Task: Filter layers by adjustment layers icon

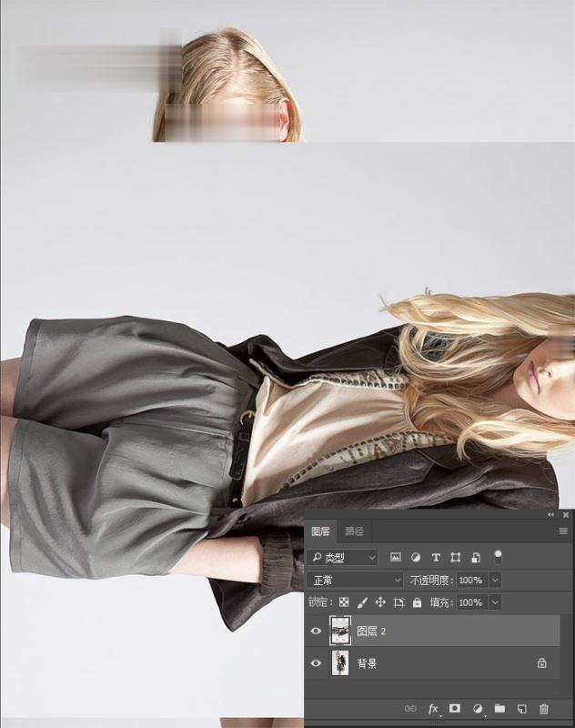Action: (416, 557)
